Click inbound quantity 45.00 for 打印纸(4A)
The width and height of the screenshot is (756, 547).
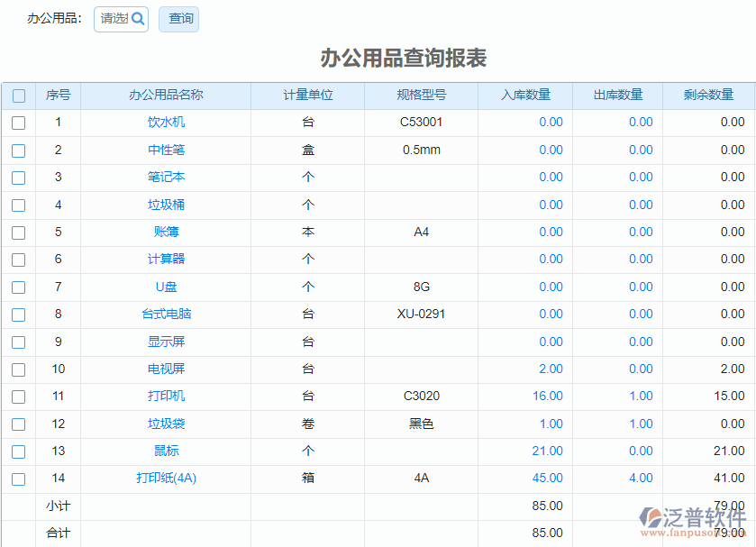(x=547, y=479)
